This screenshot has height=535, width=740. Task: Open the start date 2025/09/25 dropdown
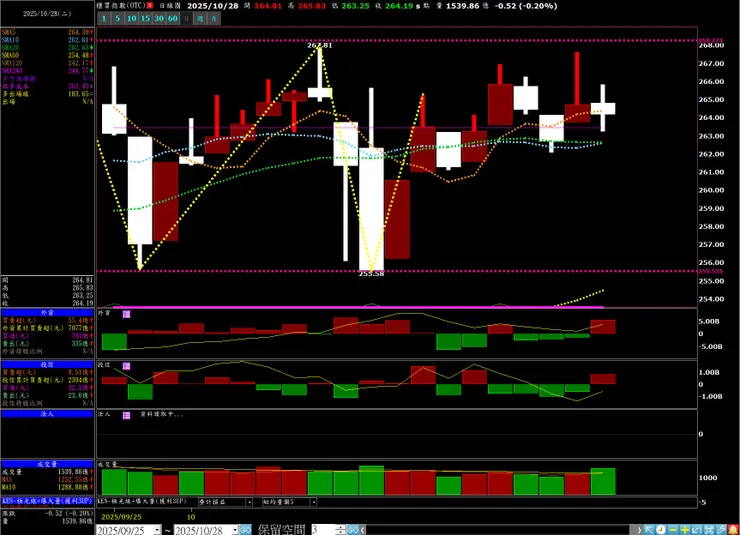tap(157, 530)
